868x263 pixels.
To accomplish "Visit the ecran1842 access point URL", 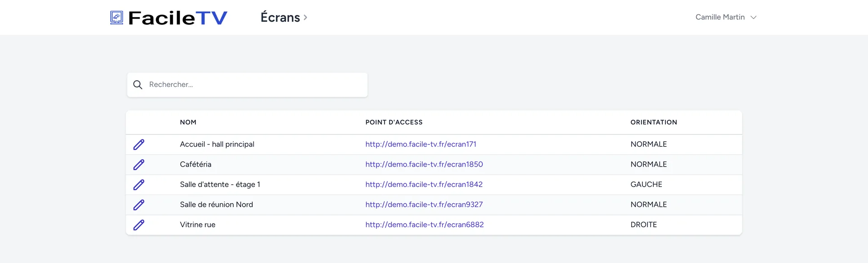I will pos(424,184).
